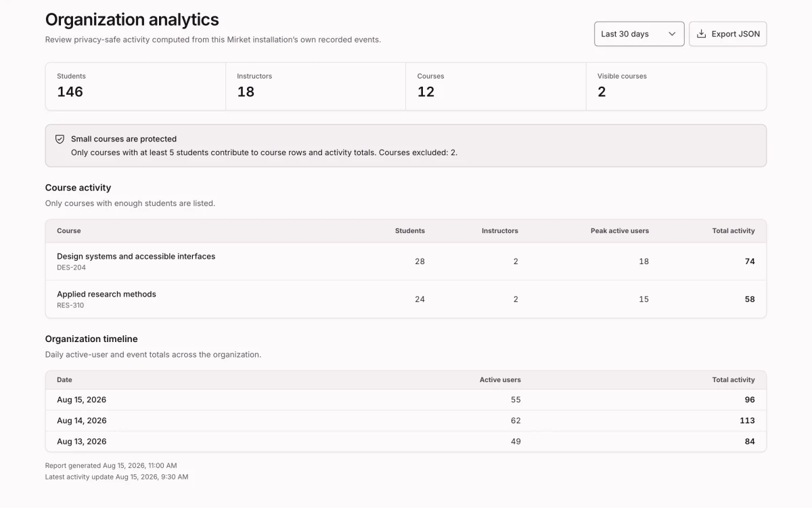Click the Organization analytics page title

pyautogui.click(x=132, y=20)
